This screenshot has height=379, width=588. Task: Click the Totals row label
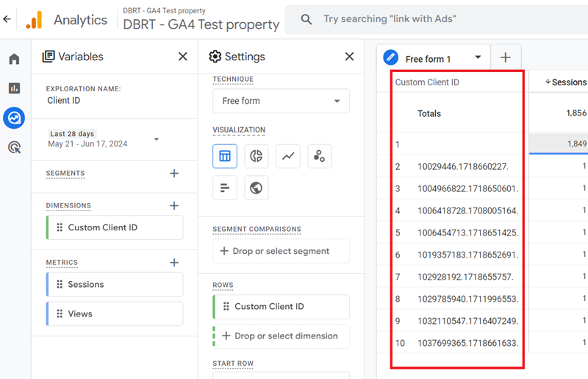pyautogui.click(x=429, y=113)
